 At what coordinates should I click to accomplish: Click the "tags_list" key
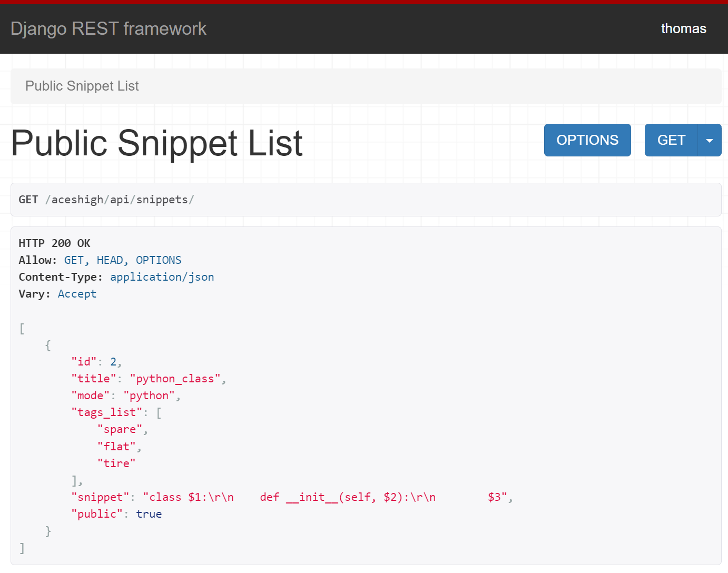pos(106,412)
